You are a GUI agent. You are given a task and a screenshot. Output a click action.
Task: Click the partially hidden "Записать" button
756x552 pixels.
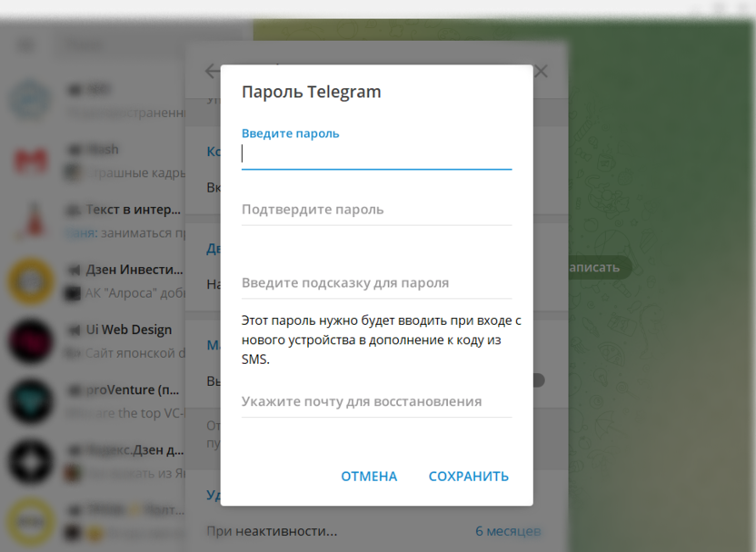[x=594, y=267]
